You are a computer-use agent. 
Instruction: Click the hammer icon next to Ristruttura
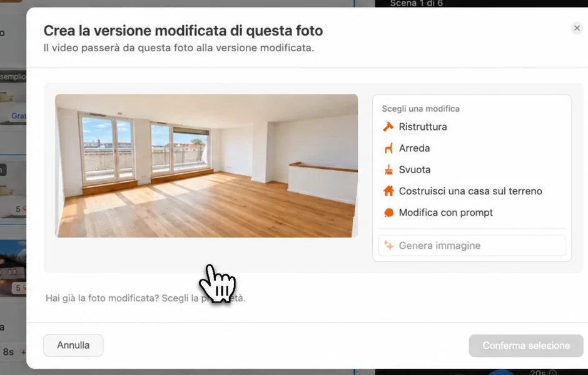(x=388, y=127)
